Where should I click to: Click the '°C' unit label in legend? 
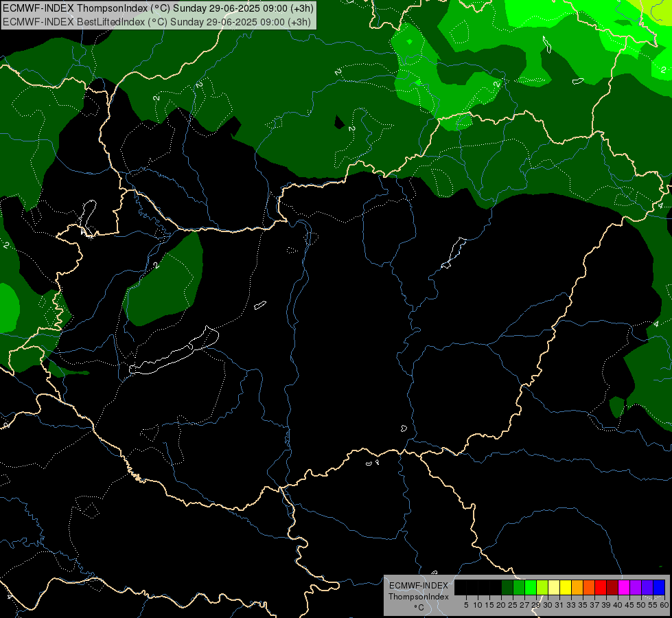[x=419, y=608]
